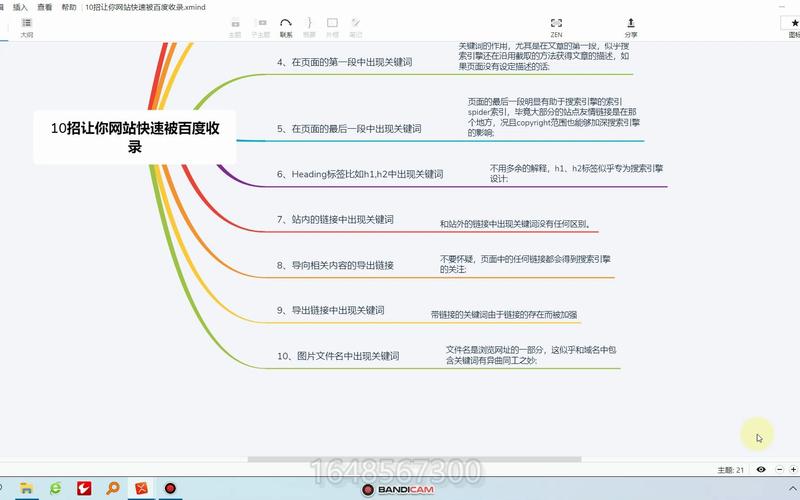Switch to XMind in the taskbar

141,489
